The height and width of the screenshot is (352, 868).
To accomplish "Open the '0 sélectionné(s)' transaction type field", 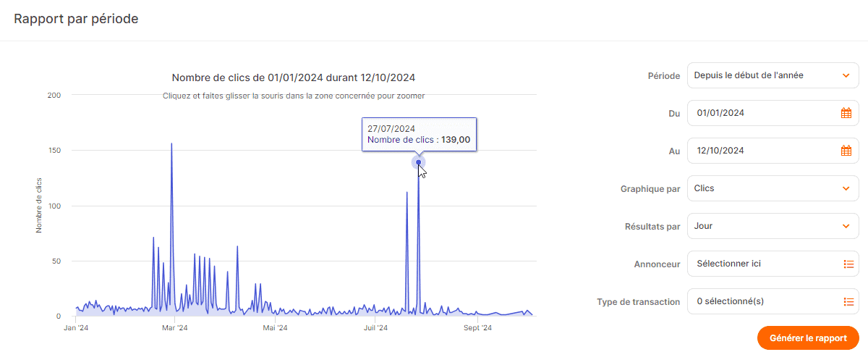I will 759,302.
